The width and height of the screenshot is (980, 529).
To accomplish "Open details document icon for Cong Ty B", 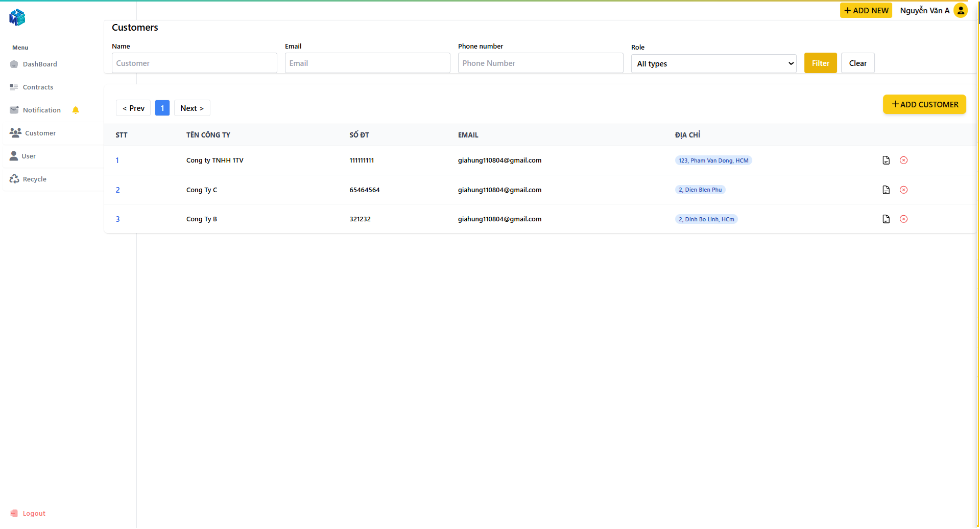I will (x=886, y=219).
